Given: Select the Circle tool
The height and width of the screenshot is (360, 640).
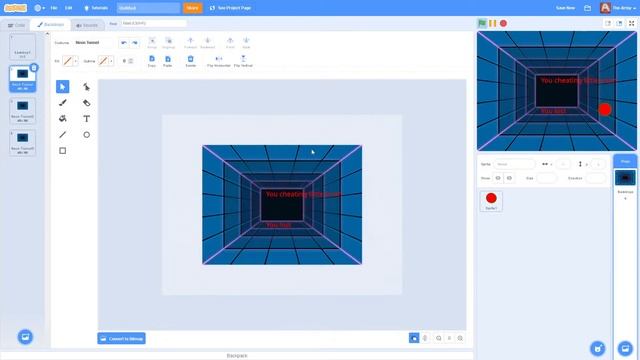Looking at the screenshot, I should (x=87, y=134).
